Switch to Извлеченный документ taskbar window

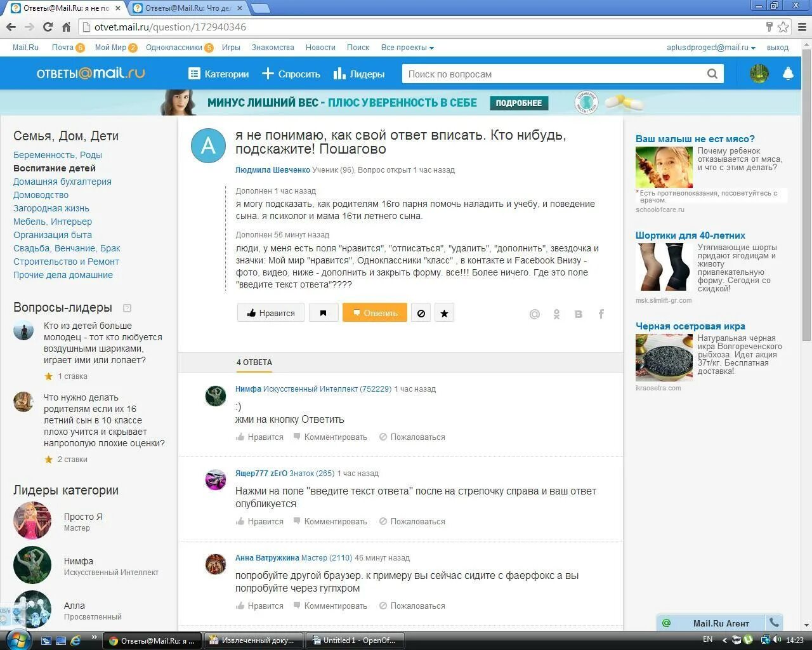click(x=254, y=640)
